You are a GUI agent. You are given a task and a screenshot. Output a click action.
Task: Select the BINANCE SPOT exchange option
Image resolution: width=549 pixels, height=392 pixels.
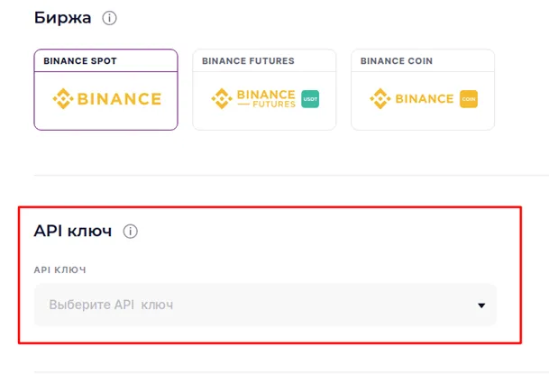click(105, 89)
